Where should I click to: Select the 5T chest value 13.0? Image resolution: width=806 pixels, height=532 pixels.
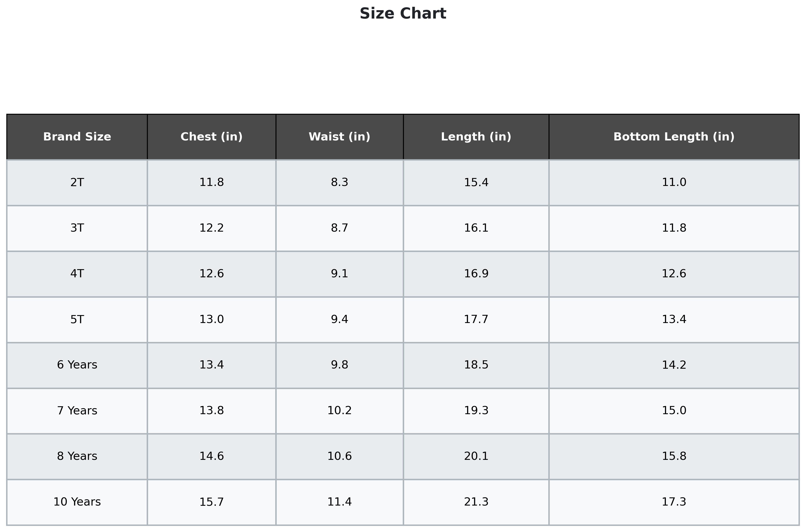(211, 320)
